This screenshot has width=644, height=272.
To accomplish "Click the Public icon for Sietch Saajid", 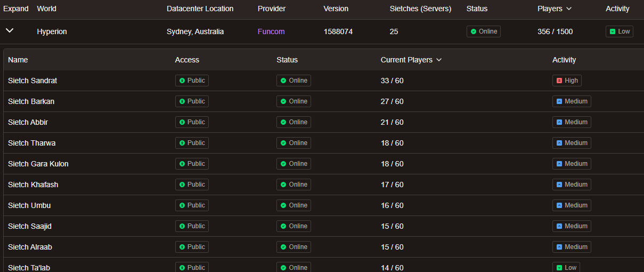I will pyautogui.click(x=182, y=226).
